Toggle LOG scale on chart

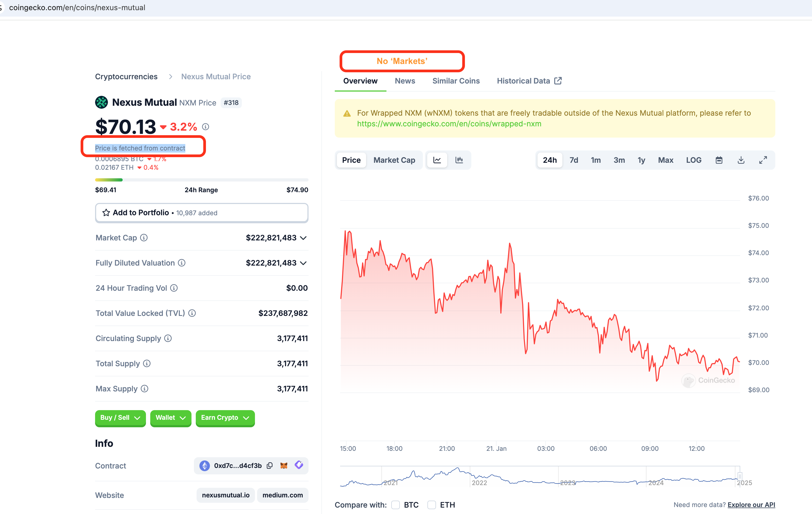(x=694, y=160)
